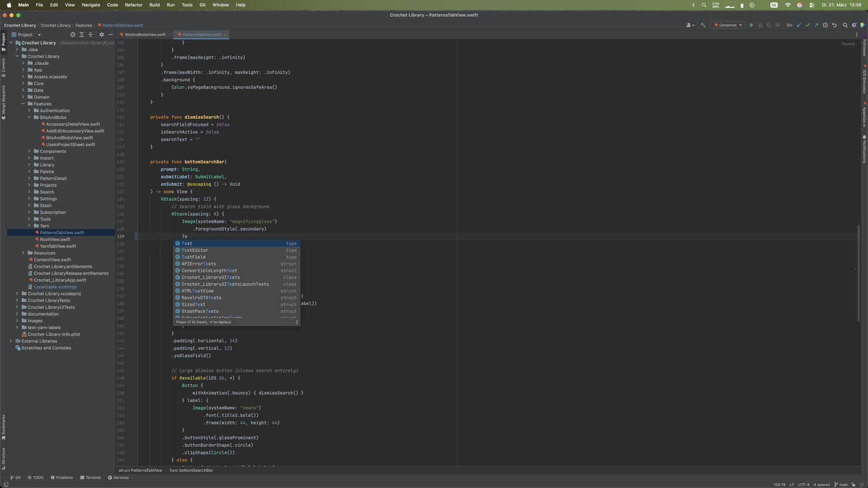Viewport: 868px width, 488px height.
Task: Open the Terminal tool window
Action: click(x=90, y=478)
